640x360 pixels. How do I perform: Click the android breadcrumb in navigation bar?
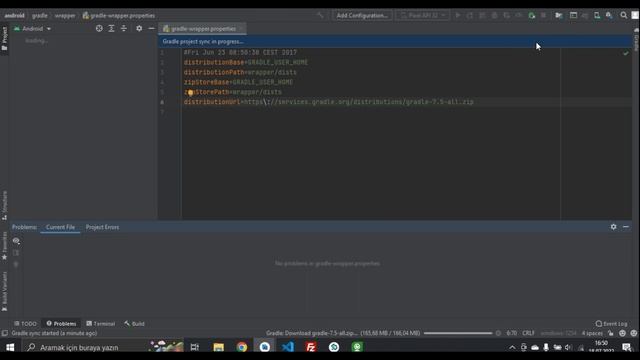click(x=14, y=16)
